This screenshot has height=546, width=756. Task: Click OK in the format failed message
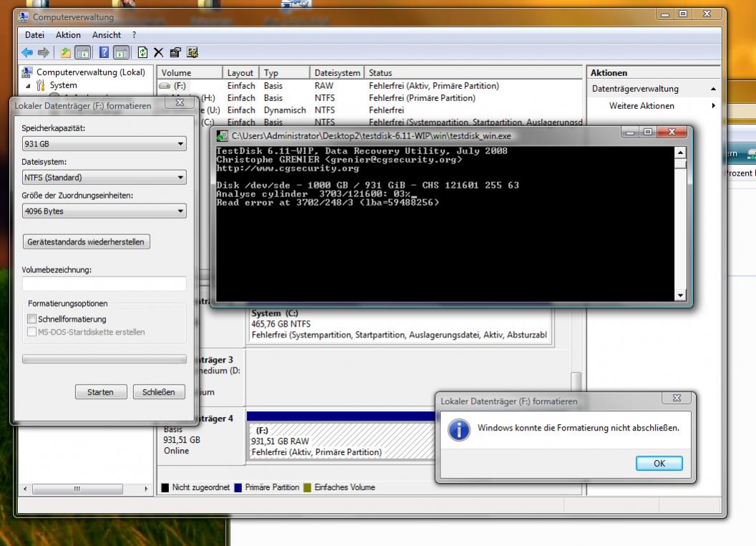click(659, 464)
